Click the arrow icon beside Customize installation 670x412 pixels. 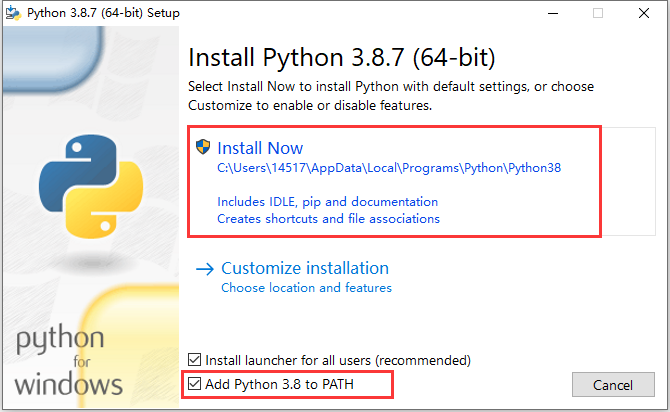point(205,269)
